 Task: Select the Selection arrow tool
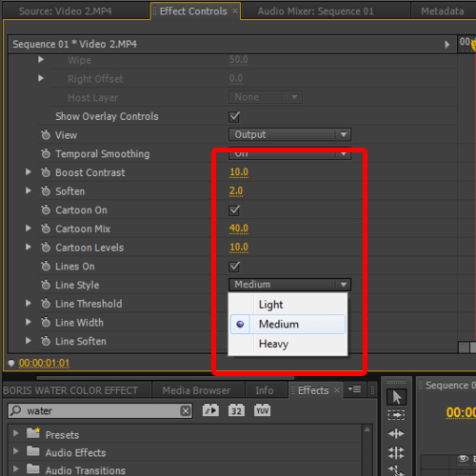click(396, 397)
